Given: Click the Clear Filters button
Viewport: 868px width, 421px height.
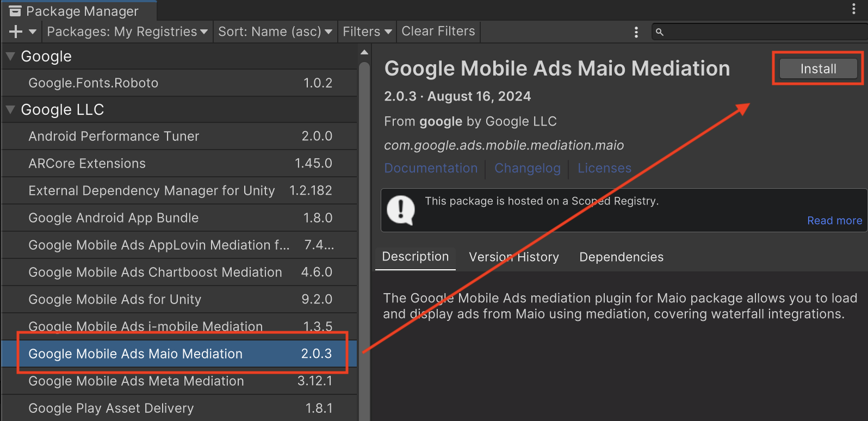Looking at the screenshot, I should tap(438, 32).
